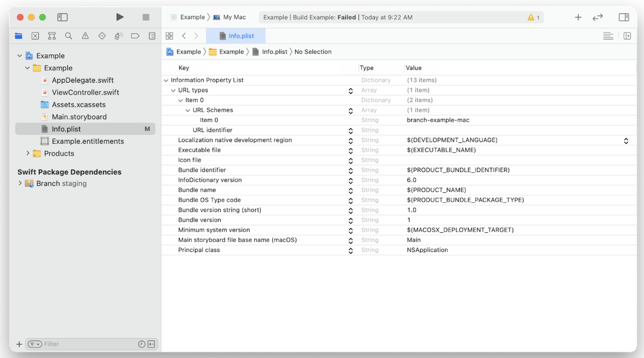Collapse the URL types array
The height and width of the screenshot is (358, 644).
(x=173, y=90)
